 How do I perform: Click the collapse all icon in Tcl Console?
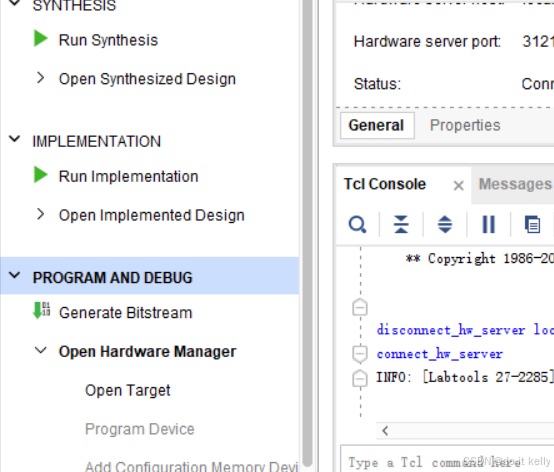pos(401,224)
